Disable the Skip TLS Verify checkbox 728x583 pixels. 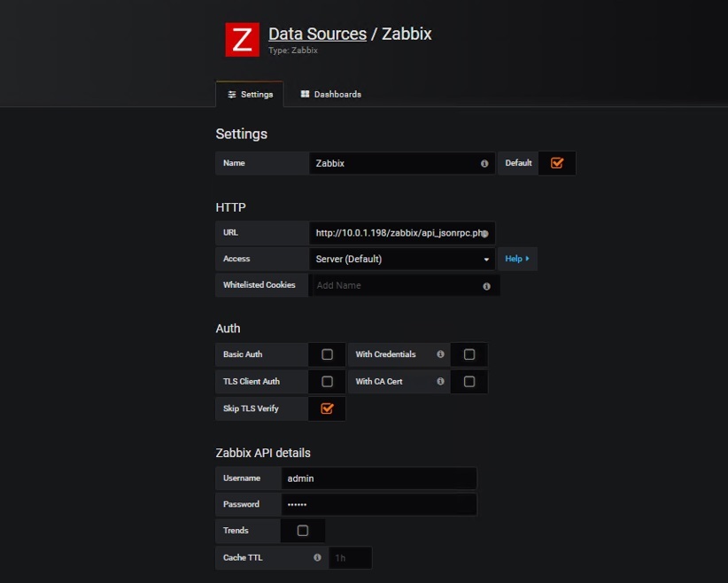point(327,408)
